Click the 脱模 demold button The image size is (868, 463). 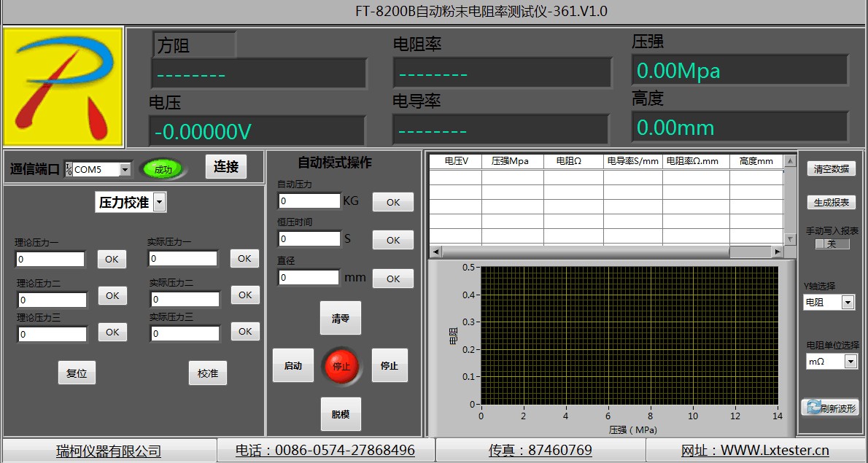pos(341,413)
